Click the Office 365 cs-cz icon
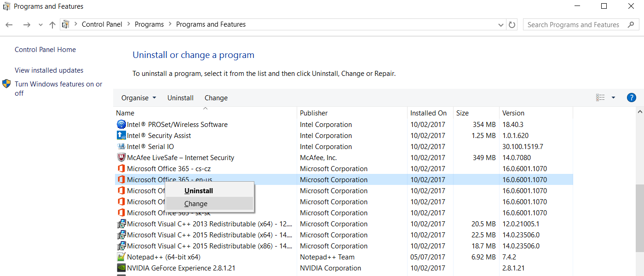The image size is (644, 276). [121, 169]
